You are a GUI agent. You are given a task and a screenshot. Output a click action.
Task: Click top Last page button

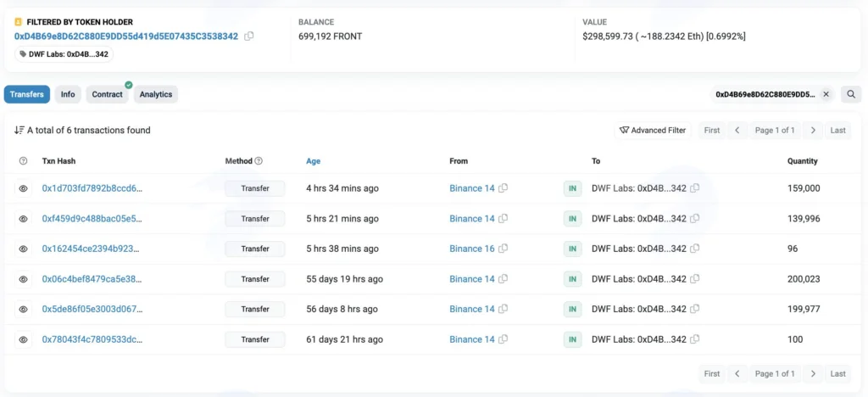[x=838, y=131]
